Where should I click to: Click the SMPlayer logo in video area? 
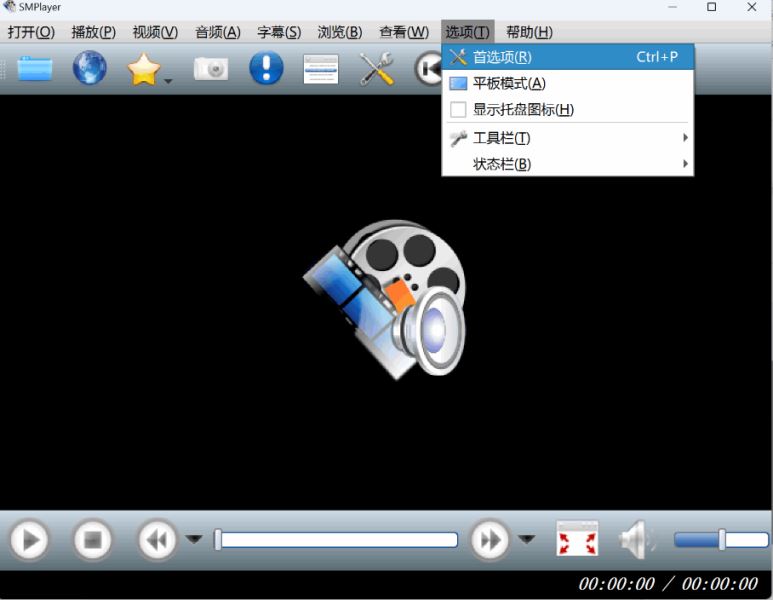(385, 300)
